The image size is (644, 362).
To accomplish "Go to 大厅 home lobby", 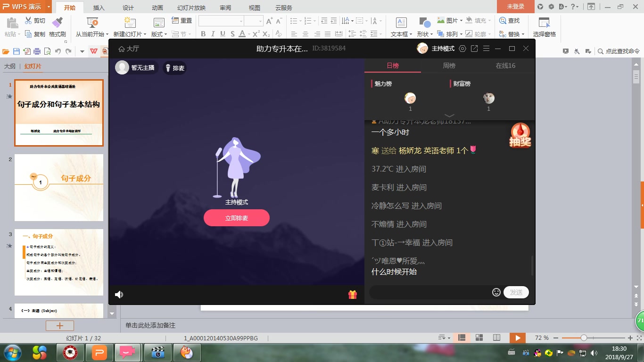I will 129,49.
